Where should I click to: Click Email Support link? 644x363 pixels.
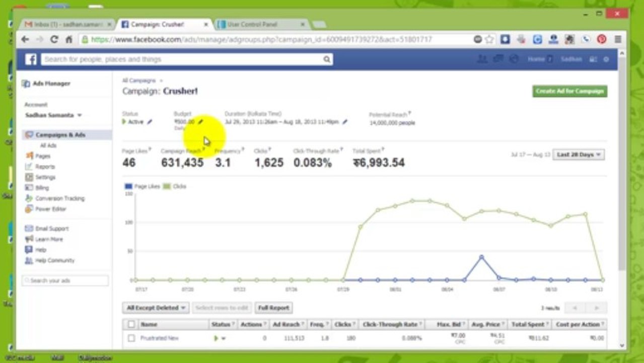[x=52, y=229]
